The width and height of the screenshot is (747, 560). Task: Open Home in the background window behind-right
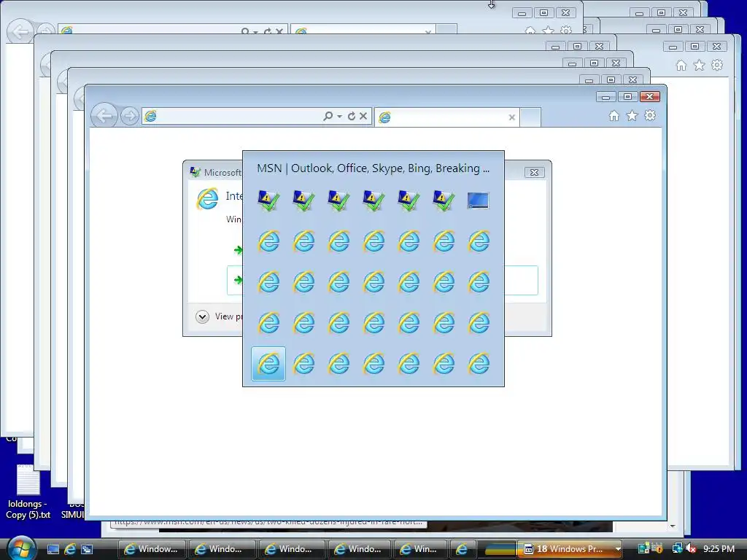[681, 65]
